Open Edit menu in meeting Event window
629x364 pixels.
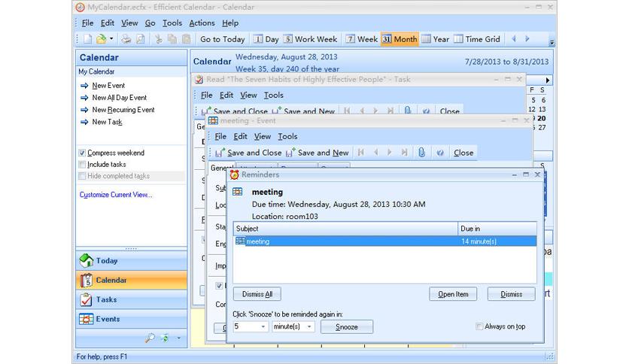[240, 136]
